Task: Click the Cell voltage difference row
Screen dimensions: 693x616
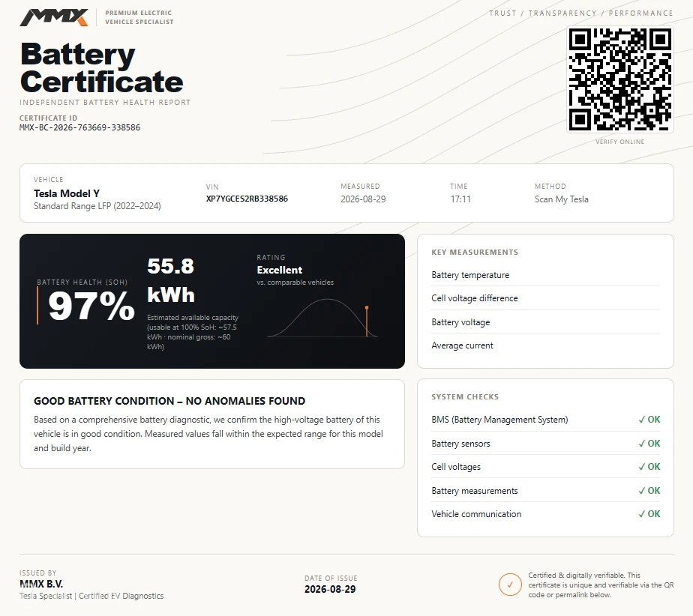Action: [545, 298]
